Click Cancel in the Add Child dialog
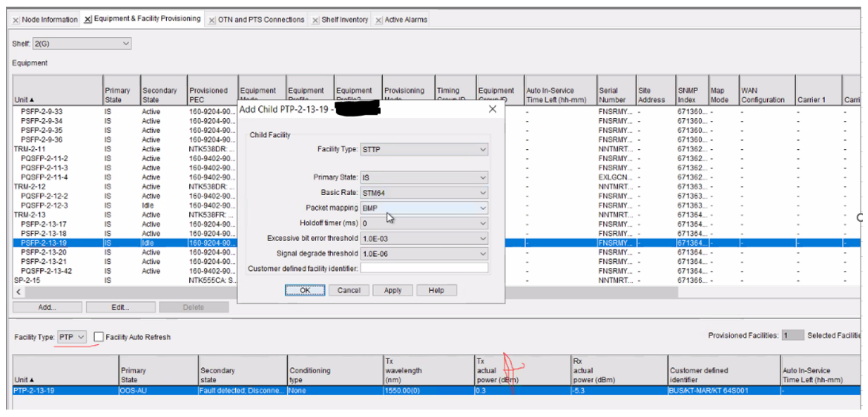Viewport: 868px width, 417px height. tap(349, 290)
